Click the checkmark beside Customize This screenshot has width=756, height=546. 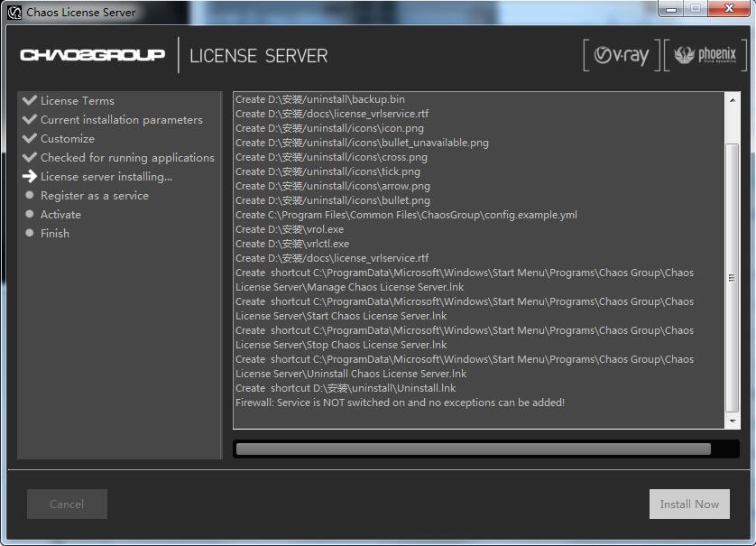pyautogui.click(x=30, y=138)
